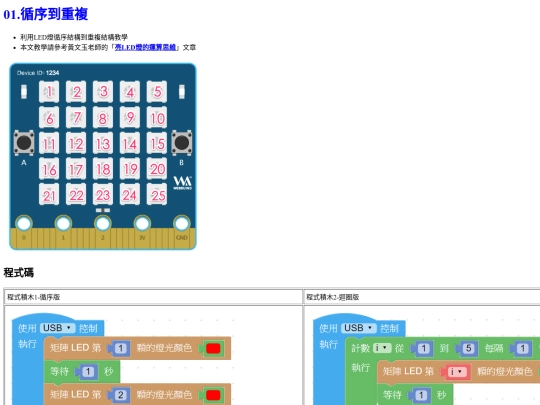Screen dimensions: 540x405
Task: Click LED number 17 on the board
Action: (x=76, y=168)
